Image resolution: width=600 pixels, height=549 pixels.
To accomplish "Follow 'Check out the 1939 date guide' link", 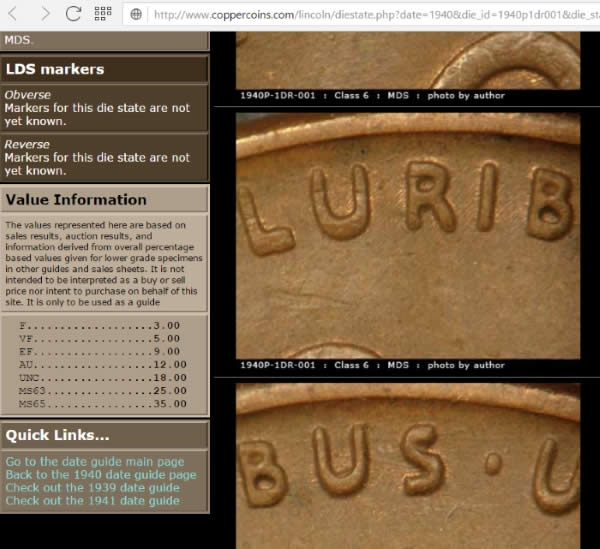I will pyautogui.click(x=93, y=487).
